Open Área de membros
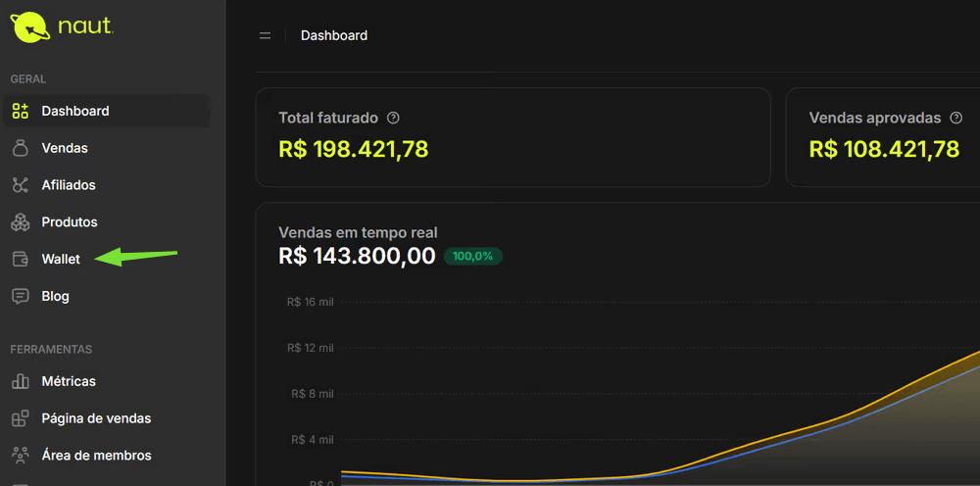Screen dimensions: 980x486 [x=107, y=456]
